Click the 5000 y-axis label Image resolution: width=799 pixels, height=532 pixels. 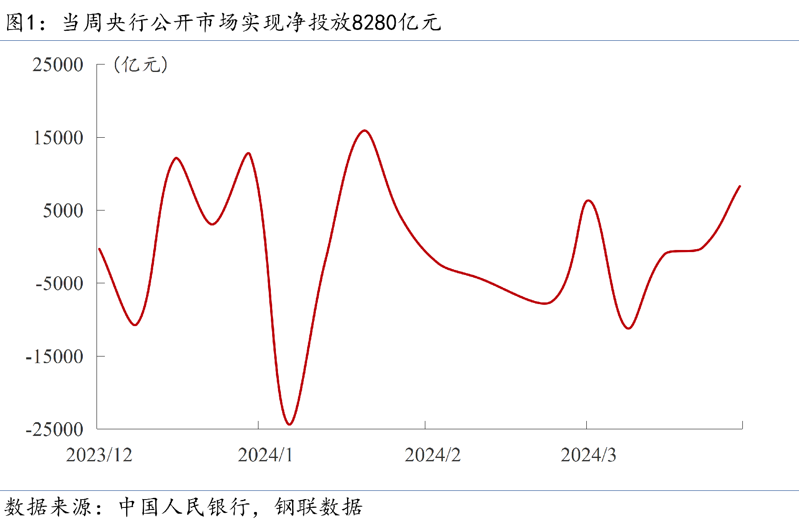tap(63, 211)
